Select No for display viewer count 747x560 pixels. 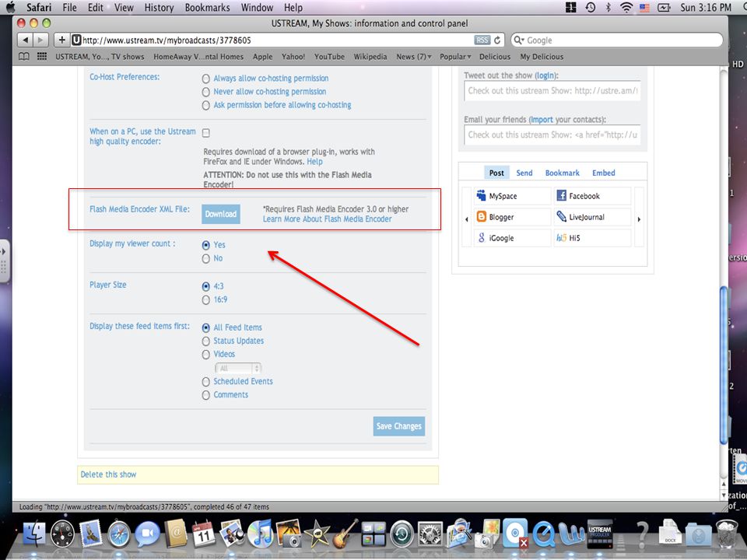(205, 258)
